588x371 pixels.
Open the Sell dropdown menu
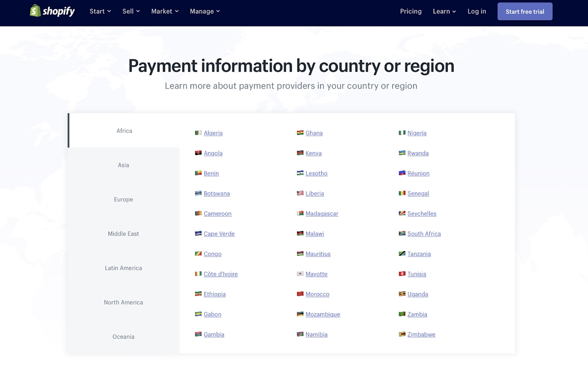click(131, 11)
